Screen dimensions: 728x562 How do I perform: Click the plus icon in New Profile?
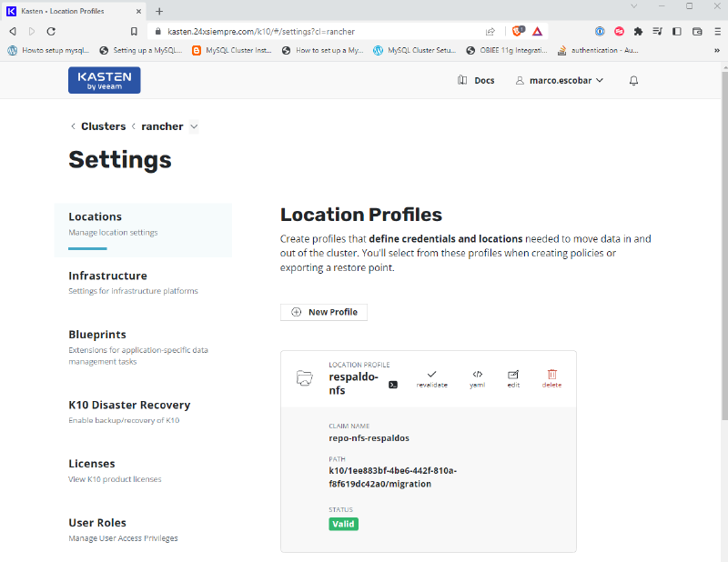[x=297, y=312]
